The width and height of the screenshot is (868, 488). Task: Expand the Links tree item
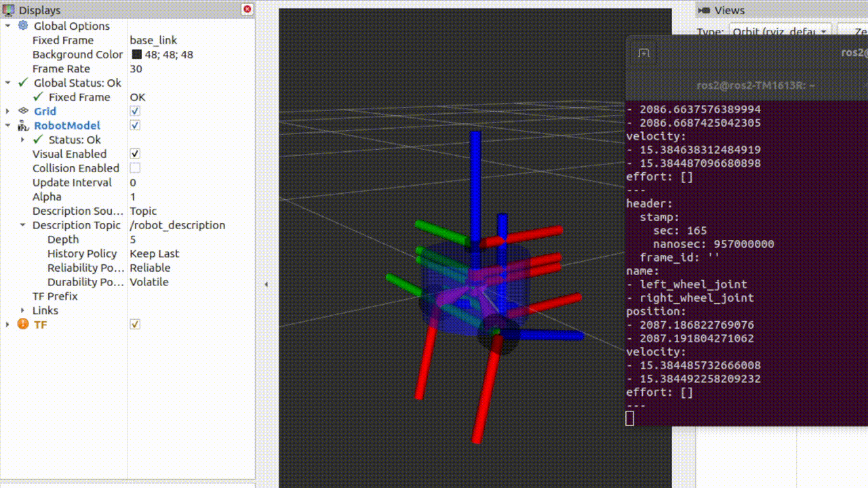point(22,310)
